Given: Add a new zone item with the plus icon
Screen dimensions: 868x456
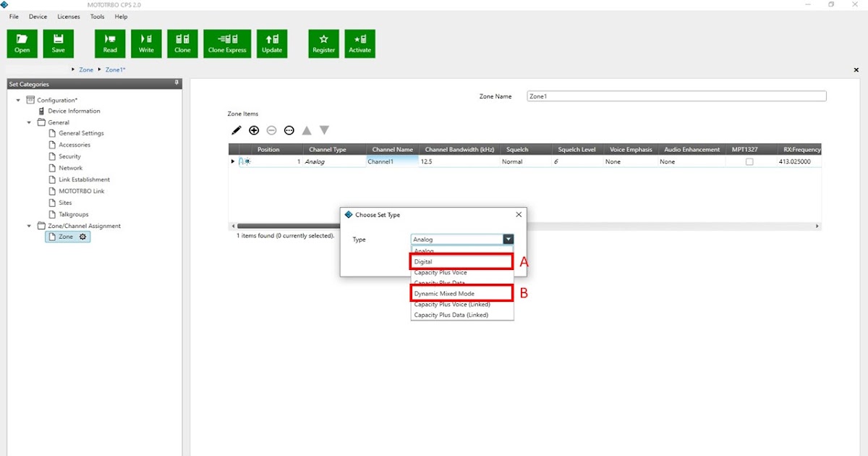Looking at the screenshot, I should coord(254,130).
